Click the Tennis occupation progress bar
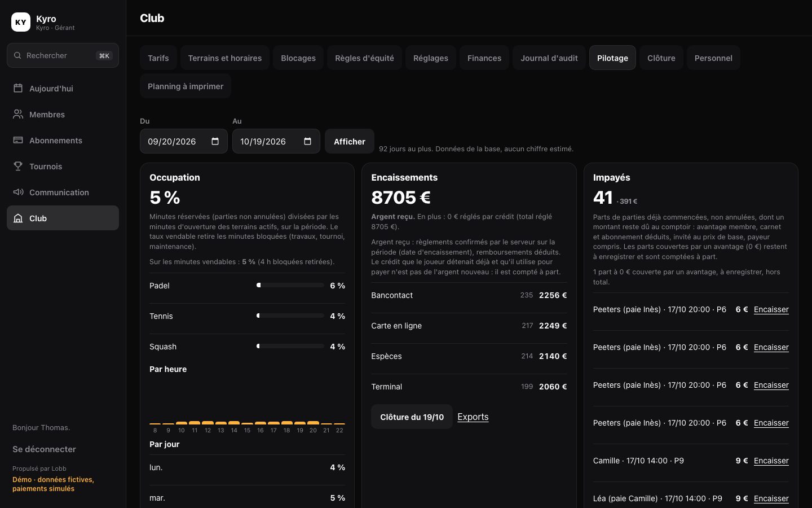 click(290, 316)
